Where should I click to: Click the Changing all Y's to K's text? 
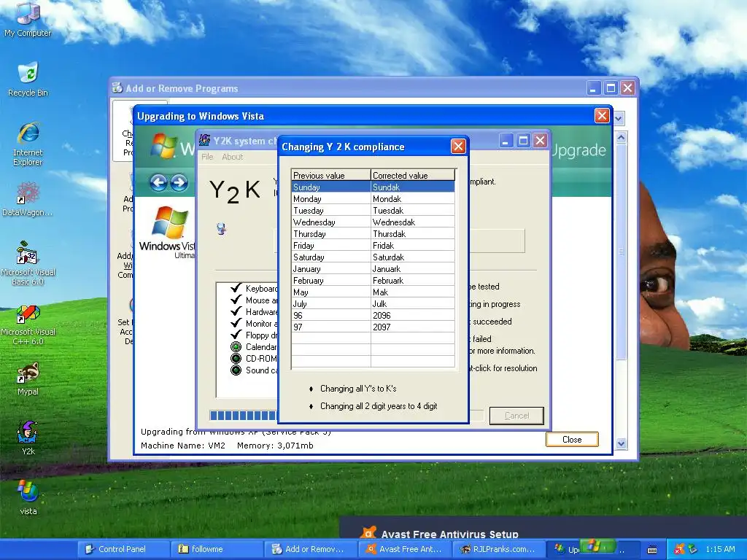(x=358, y=389)
